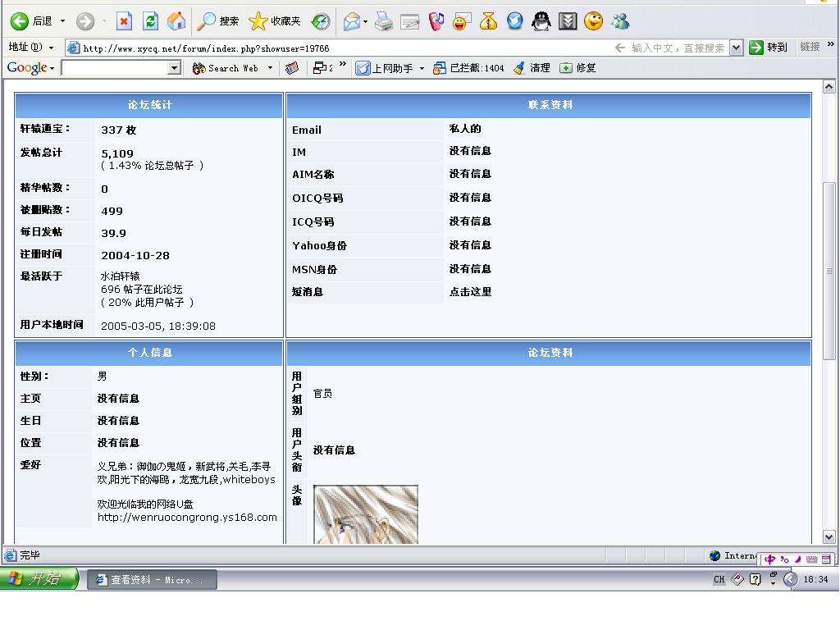This screenshot has width=840, height=630.
Task: Click the Stop loading icon
Action: pyautogui.click(x=124, y=21)
